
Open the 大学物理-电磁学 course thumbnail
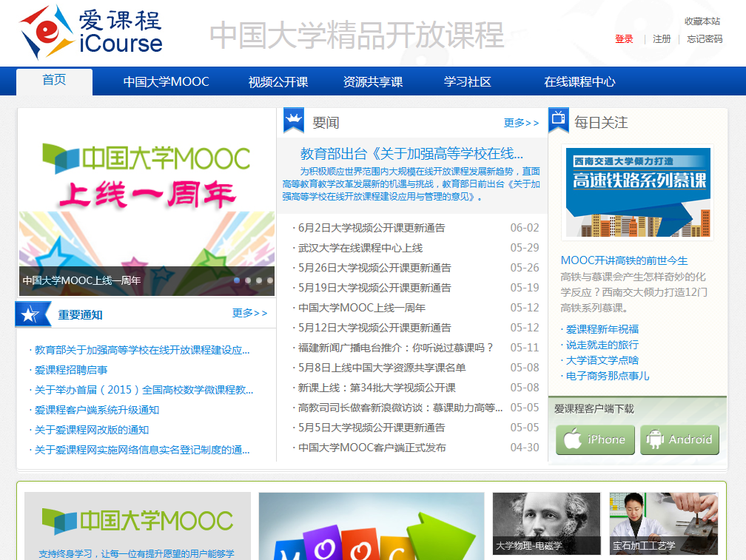pos(546,524)
